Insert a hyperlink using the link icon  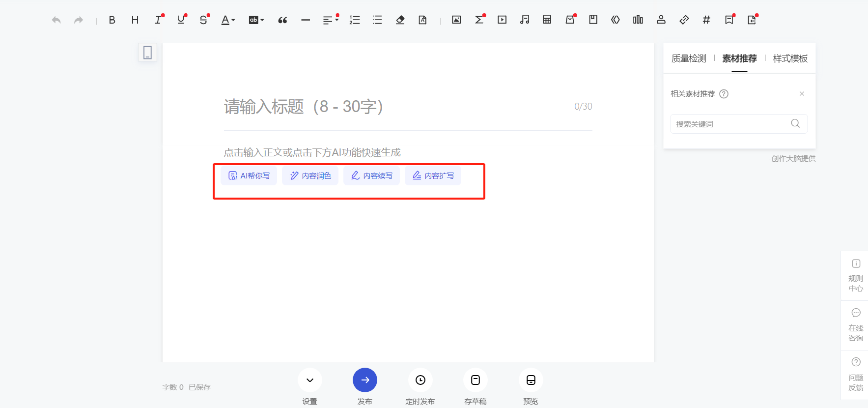[x=684, y=20]
